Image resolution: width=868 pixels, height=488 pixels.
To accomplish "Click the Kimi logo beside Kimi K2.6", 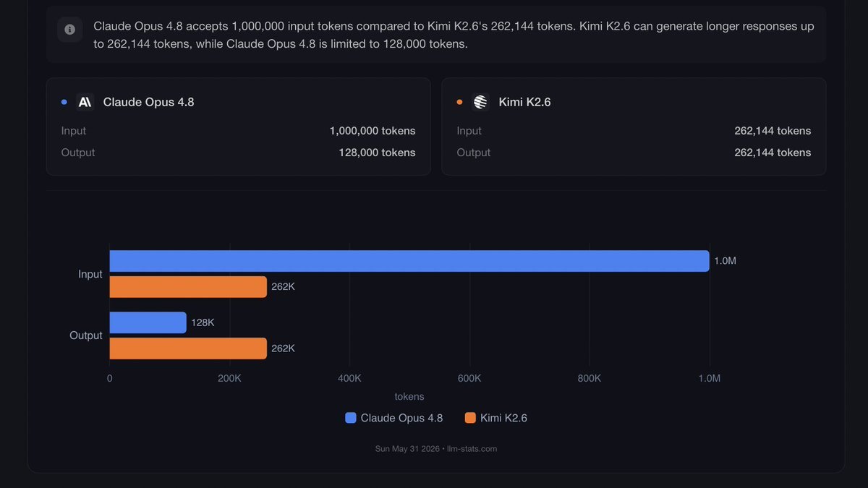I will pyautogui.click(x=480, y=102).
